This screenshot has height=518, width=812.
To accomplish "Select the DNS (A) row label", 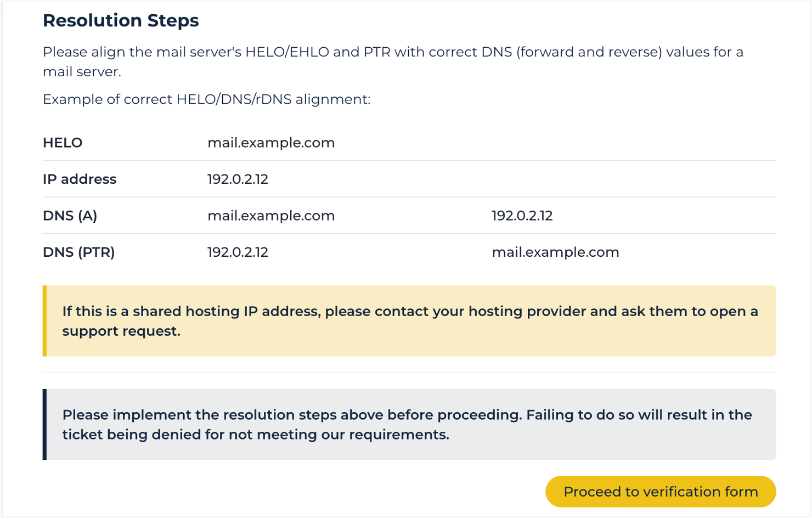I will point(70,216).
